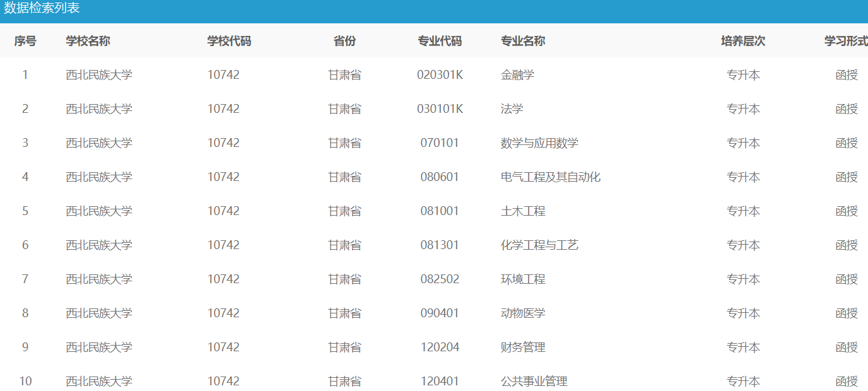Click major code 080601
This screenshot has width=868, height=391.
440,177
